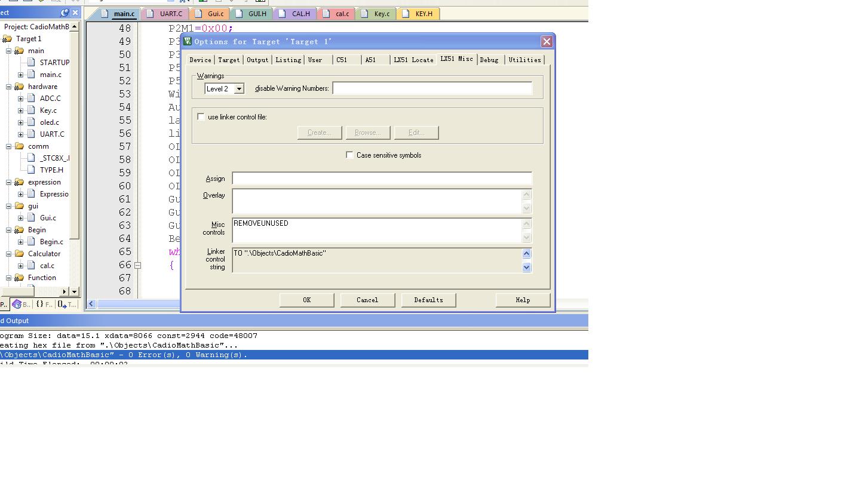
Task: Enable the use linker control file checkbox
Action: click(201, 117)
